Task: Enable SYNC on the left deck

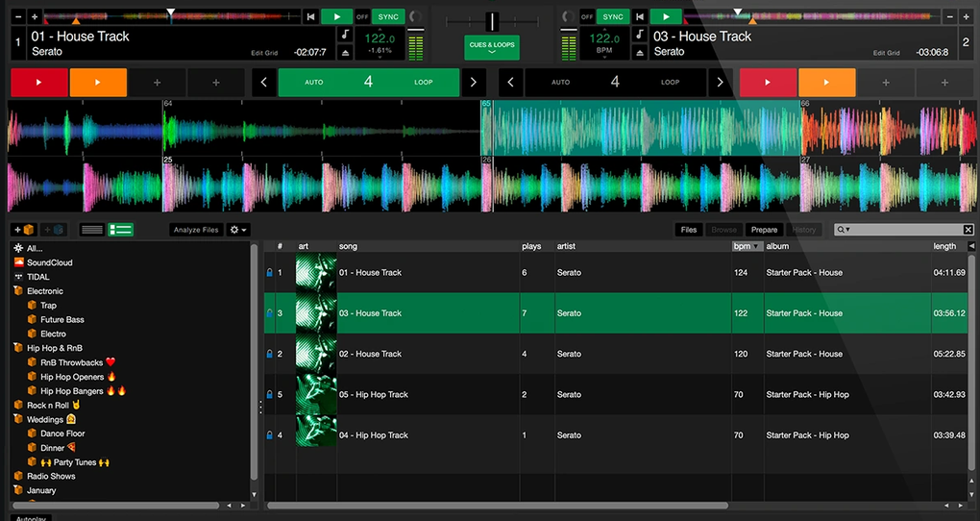Action: tap(389, 16)
